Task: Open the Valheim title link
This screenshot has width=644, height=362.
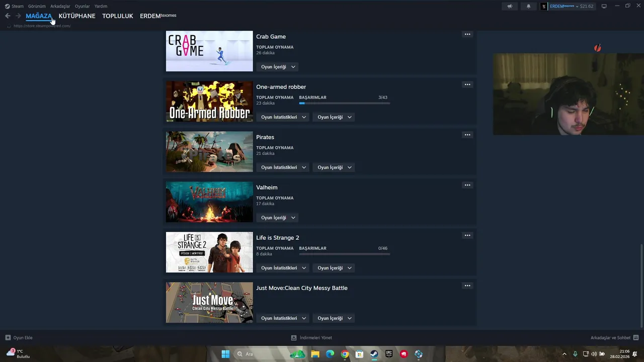Action: point(267,188)
